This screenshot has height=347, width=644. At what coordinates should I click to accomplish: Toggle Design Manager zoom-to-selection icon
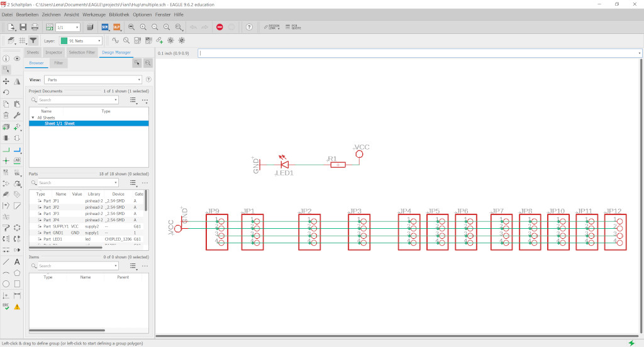148,63
